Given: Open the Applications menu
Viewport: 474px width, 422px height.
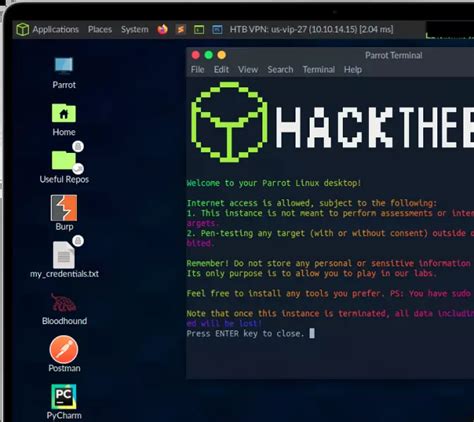Looking at the screenshot, I should click(55, 30).
